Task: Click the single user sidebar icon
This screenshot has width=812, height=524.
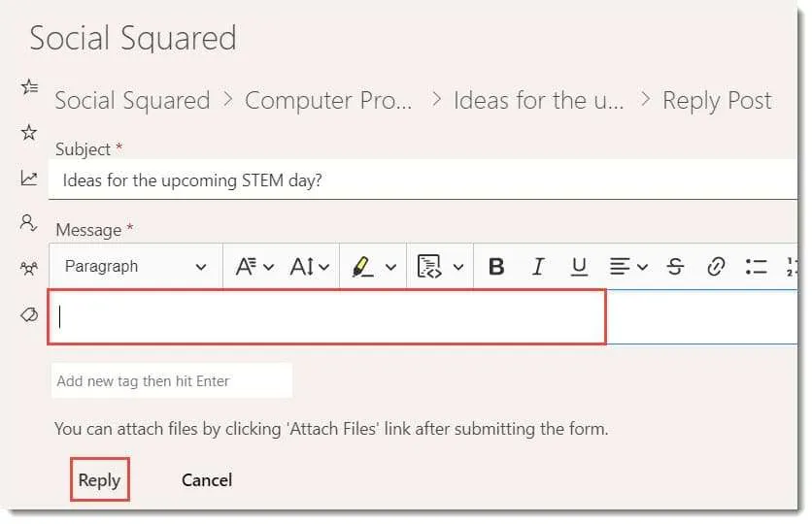Action: [x=29, y=222]
